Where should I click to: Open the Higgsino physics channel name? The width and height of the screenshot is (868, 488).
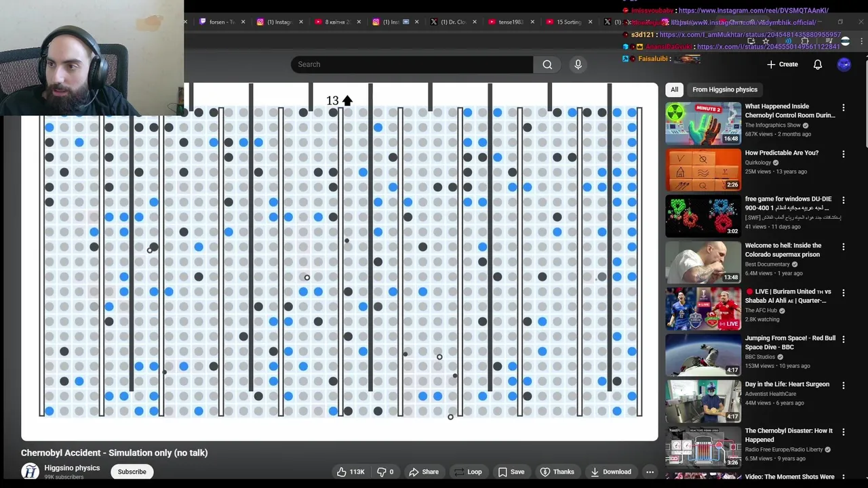[x=72, y=468]
